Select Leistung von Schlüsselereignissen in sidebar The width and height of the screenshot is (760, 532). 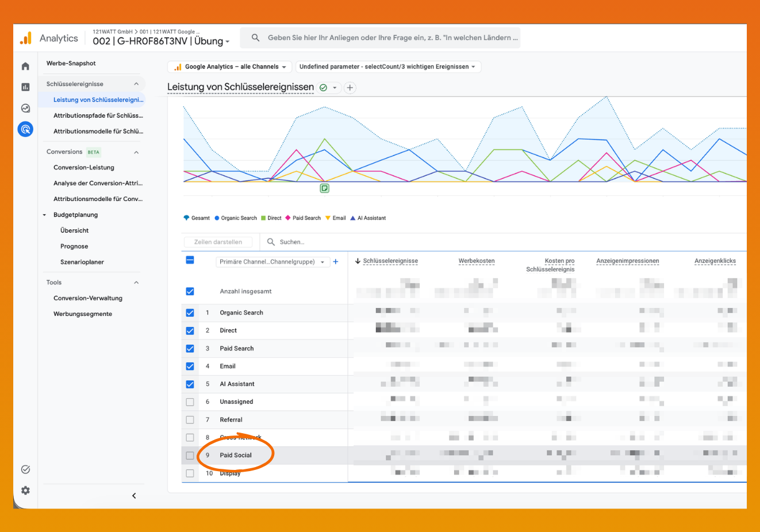coord(98,100)
